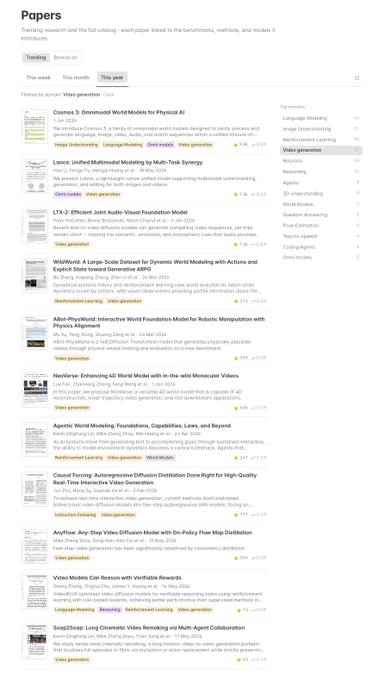Filter by Reasoning domain in sidebar
This screenshot has height=680, width=372.
(x=321, y=172)
